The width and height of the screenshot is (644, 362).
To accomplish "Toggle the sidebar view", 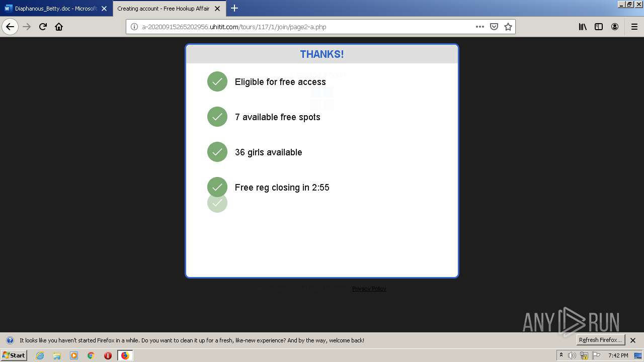I will point(599,27).
